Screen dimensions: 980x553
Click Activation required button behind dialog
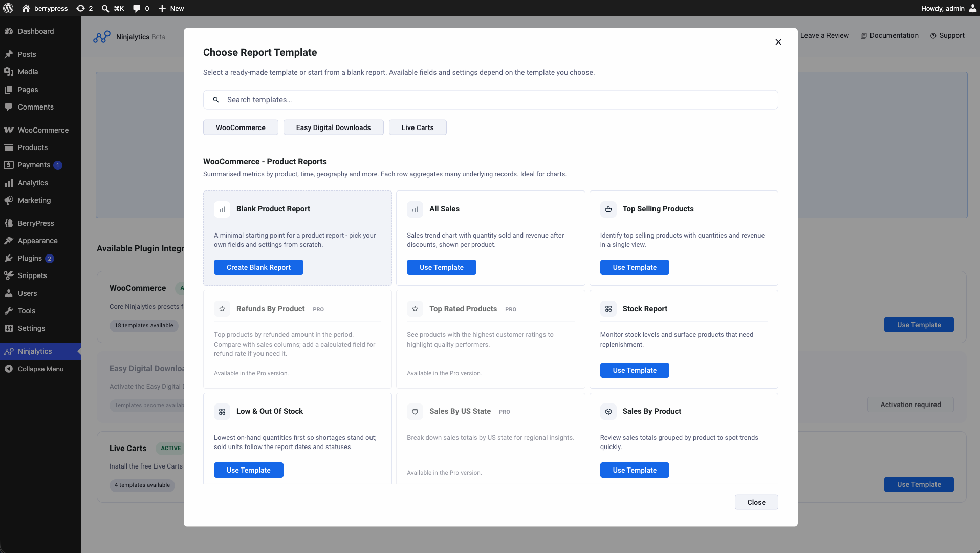coord(910,405)
